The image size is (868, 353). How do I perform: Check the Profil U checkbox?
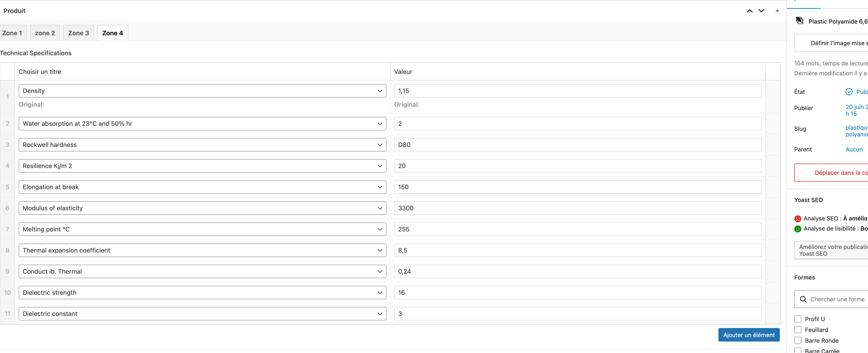pyautogui.click(x=798, y=319)
